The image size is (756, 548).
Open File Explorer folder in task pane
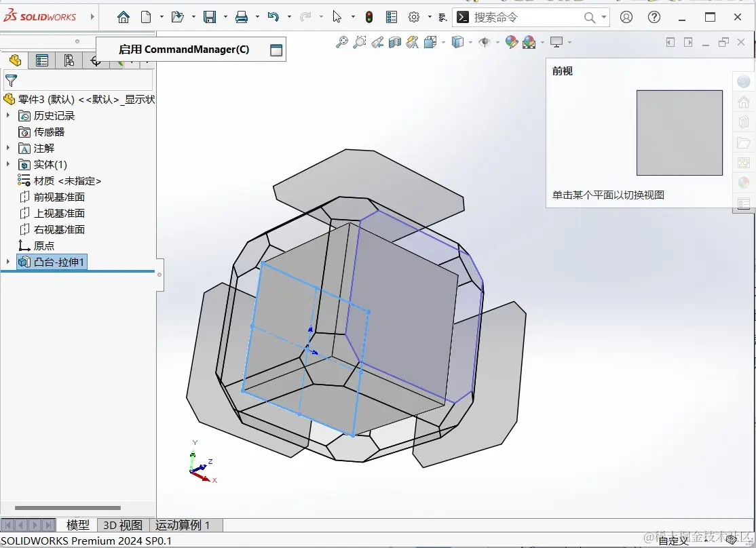tap(744, 142)
